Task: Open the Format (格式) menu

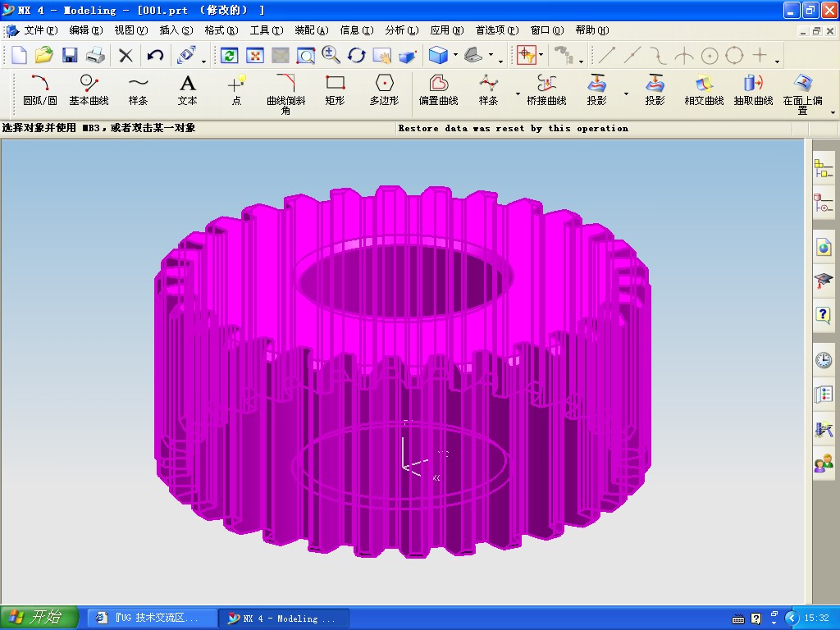Action: click(x=221, y=30)
